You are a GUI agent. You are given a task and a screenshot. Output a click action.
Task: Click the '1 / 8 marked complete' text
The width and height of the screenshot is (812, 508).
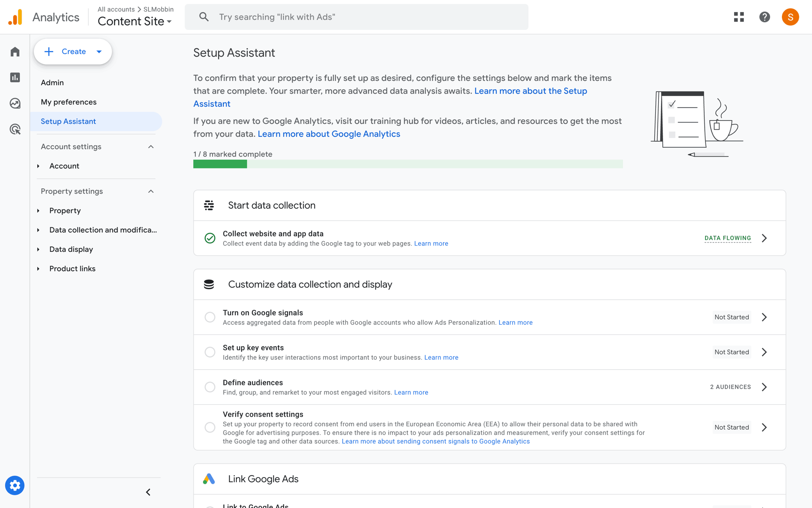coord(233,154)
